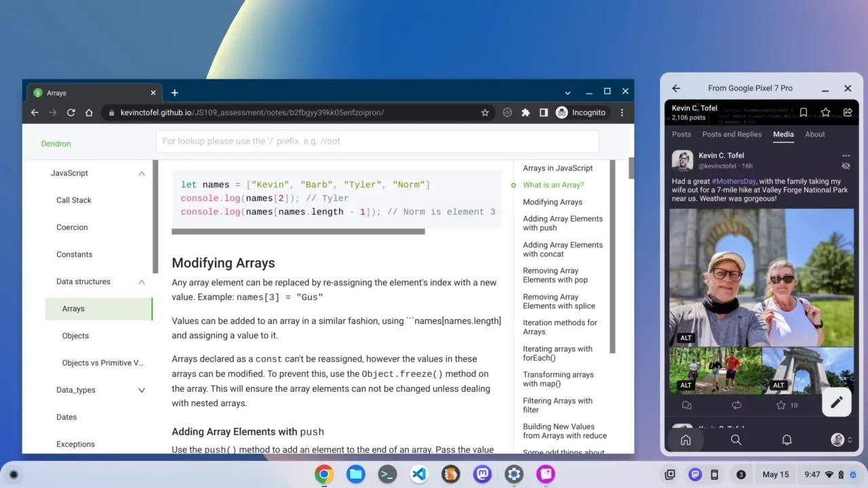Click the Dendron logo link

pyautogui.click(x=56, y=144)
